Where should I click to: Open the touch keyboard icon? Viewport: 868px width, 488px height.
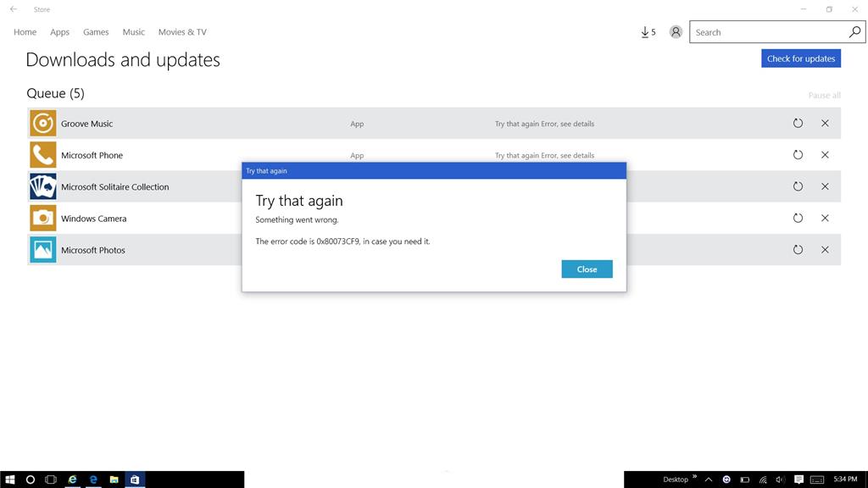(x=817, y=480)
